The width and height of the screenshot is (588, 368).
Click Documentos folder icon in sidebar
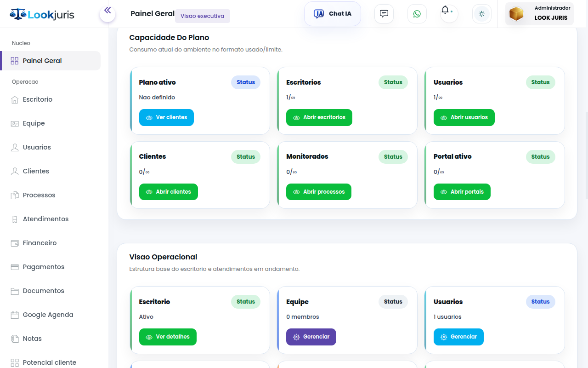[15, 291]
